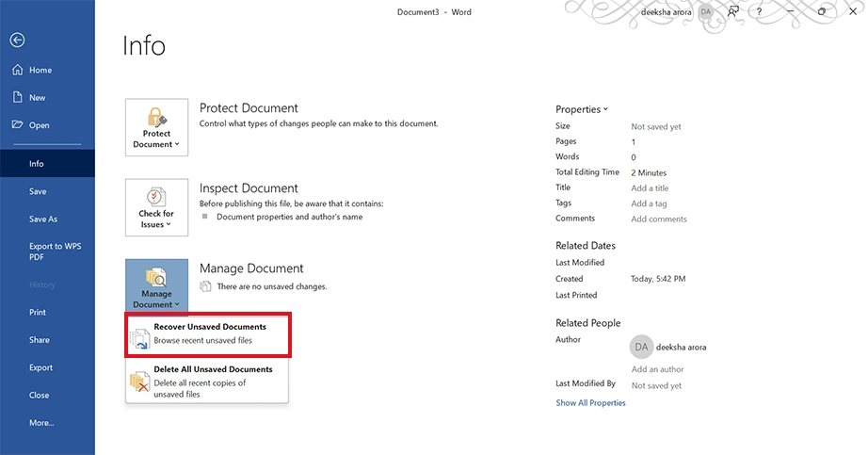Click the Protect Document heading text
Image resolution: width=868 pixels, height=455 pixels.
click(249, 108)
